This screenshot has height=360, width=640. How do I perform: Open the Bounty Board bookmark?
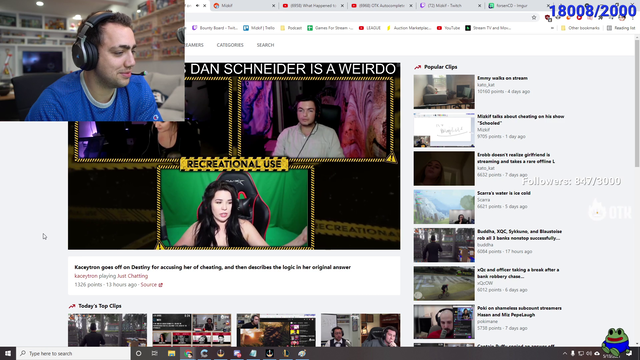(215, 28)
